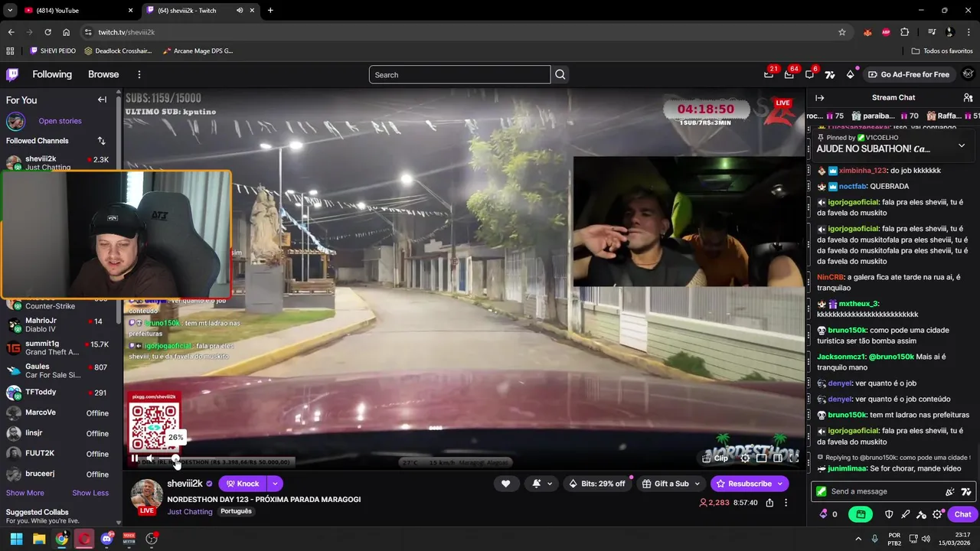Screen dimensions: 980x551
Task: Click Go Ad-Free for Free button
Action: (x=909, y=74)
